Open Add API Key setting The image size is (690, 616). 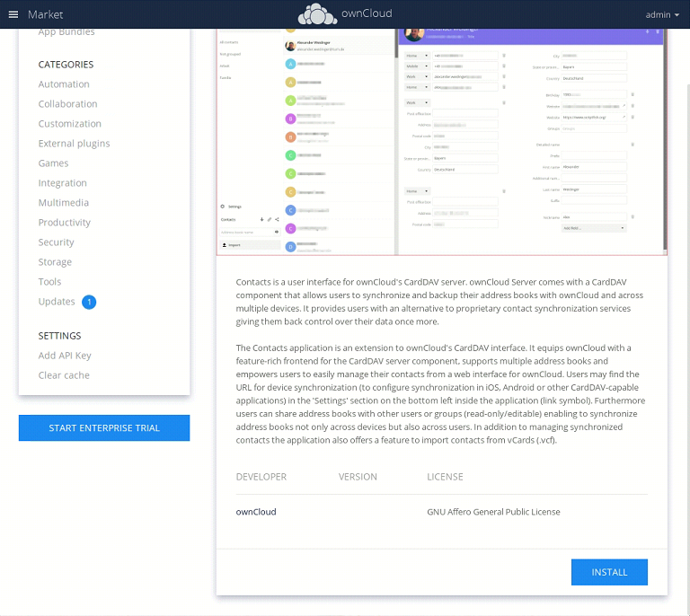(65, 356)
